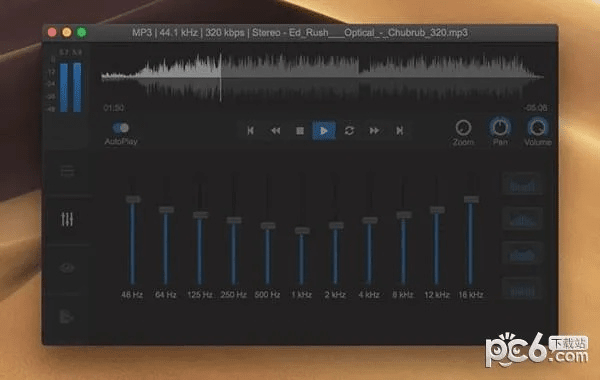600x380 pixels.
Task: Click the 1 kHz frequency label
Action: pyautogui.click(x=302, y=295)
